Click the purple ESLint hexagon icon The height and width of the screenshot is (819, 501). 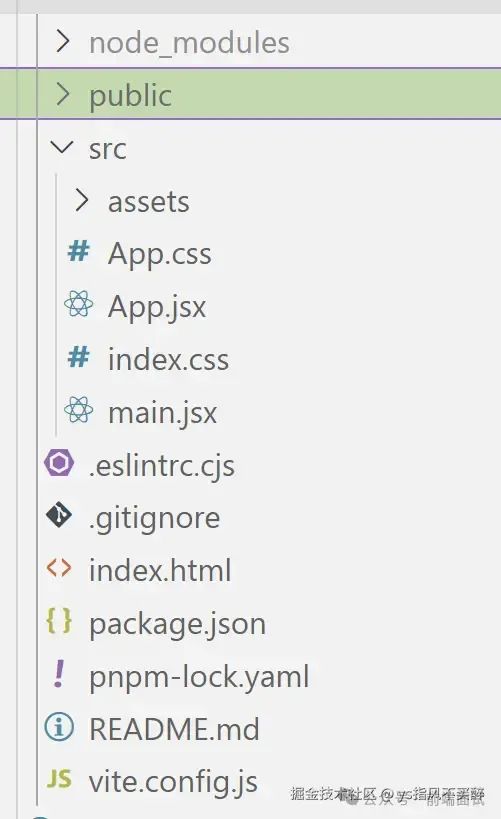click(59, 463)
